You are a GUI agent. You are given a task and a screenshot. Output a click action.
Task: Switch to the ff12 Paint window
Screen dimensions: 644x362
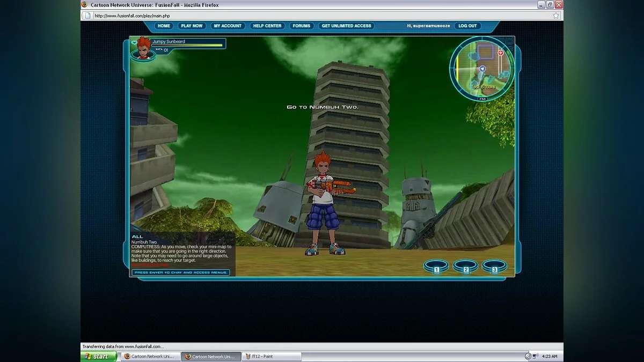271,356
